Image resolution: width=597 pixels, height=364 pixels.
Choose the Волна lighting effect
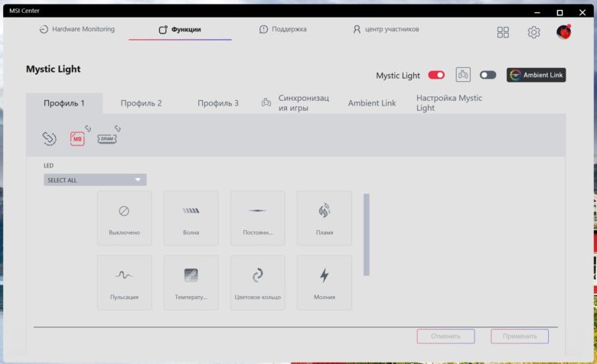coord(191,218)
